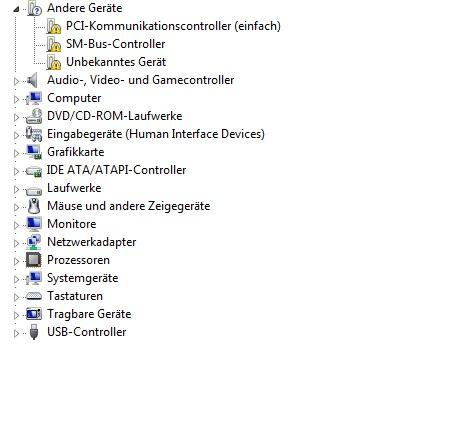Screen dimensions: 475x437
Task: Click the IDE ATA/ATAPI-Controller icon
Action: point(34,171)
